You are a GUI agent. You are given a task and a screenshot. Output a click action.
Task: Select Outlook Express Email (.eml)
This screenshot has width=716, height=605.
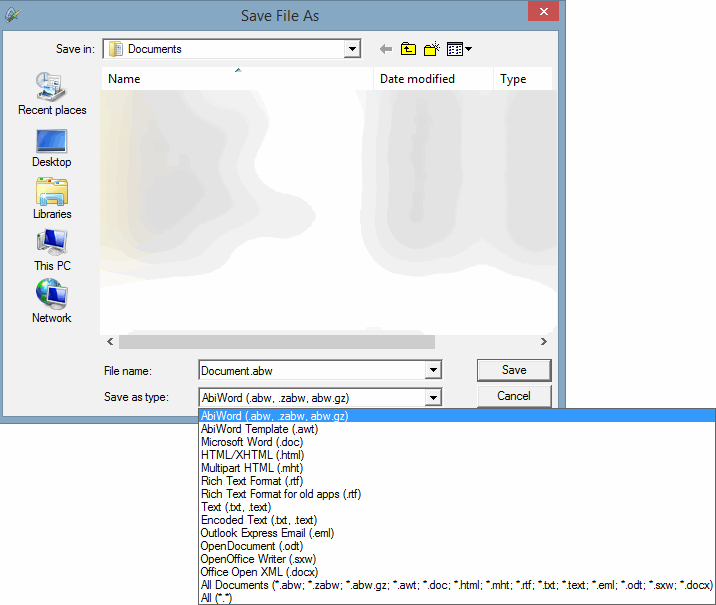457,533
